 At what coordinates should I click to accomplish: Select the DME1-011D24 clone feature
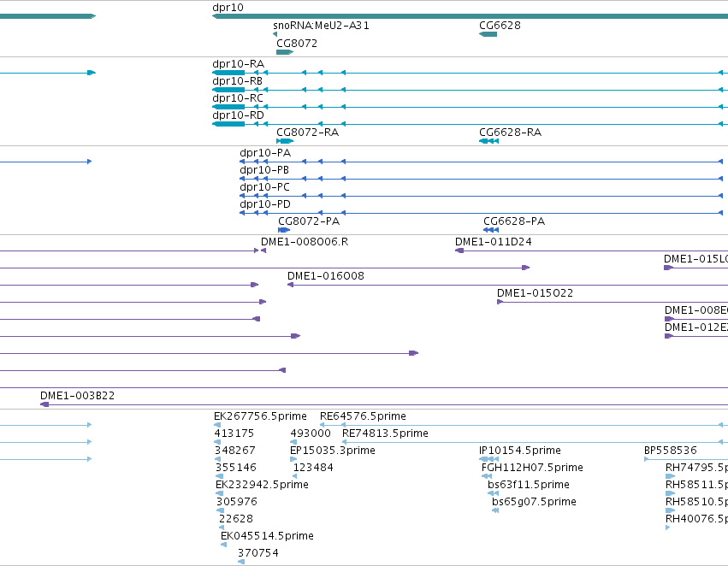tap(591, 251)
